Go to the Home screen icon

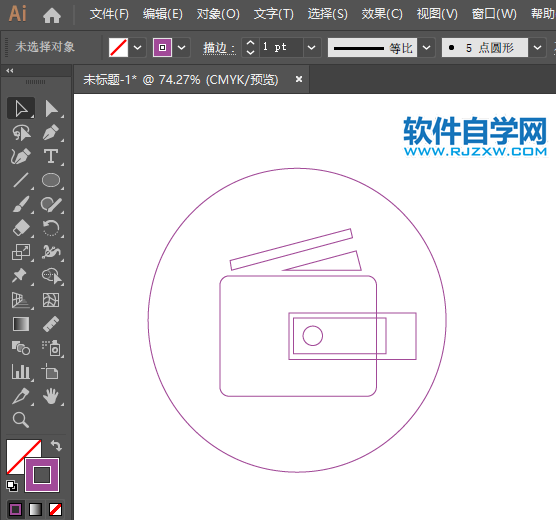(52, 15)
